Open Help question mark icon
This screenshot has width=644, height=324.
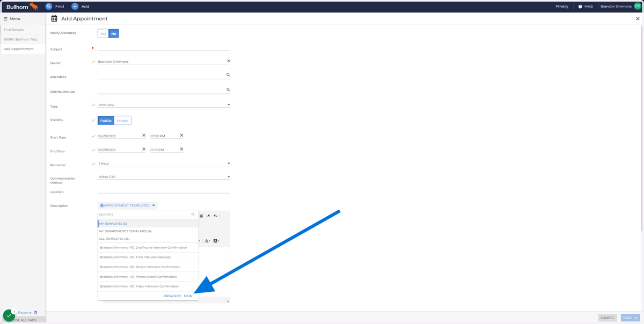580,6
